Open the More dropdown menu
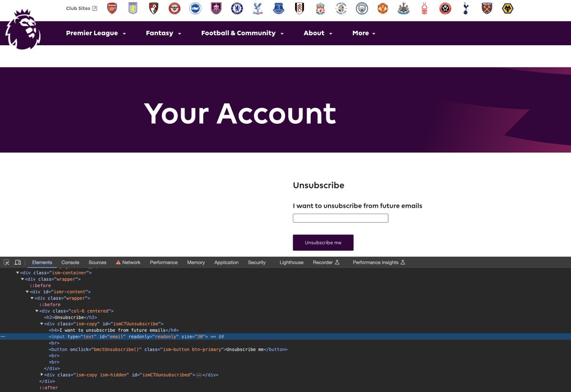 tap(364, 33)
